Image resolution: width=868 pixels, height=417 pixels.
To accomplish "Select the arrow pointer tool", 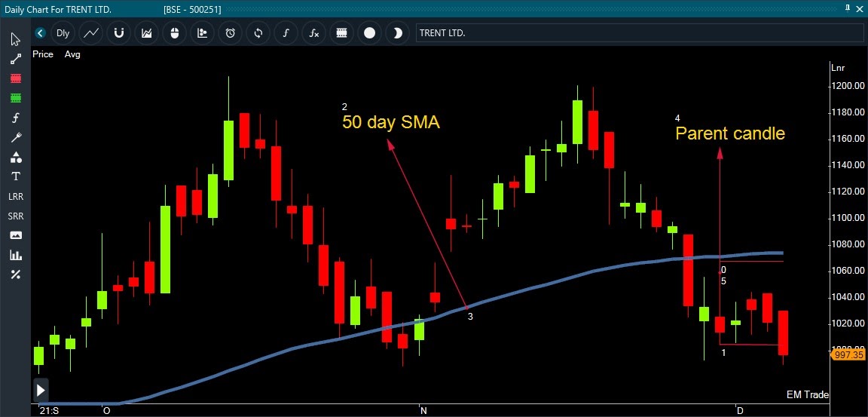I will click(x=16, y=39).
